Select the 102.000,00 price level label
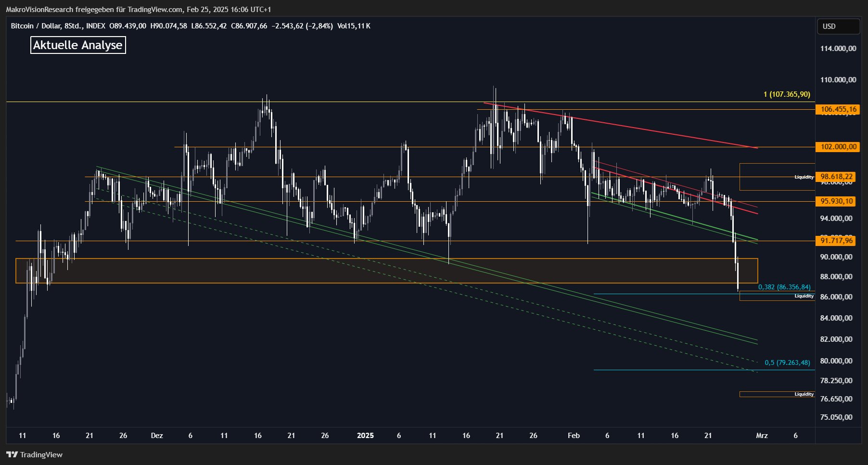Viewport: 868px width, 465px height. (838, 147)
